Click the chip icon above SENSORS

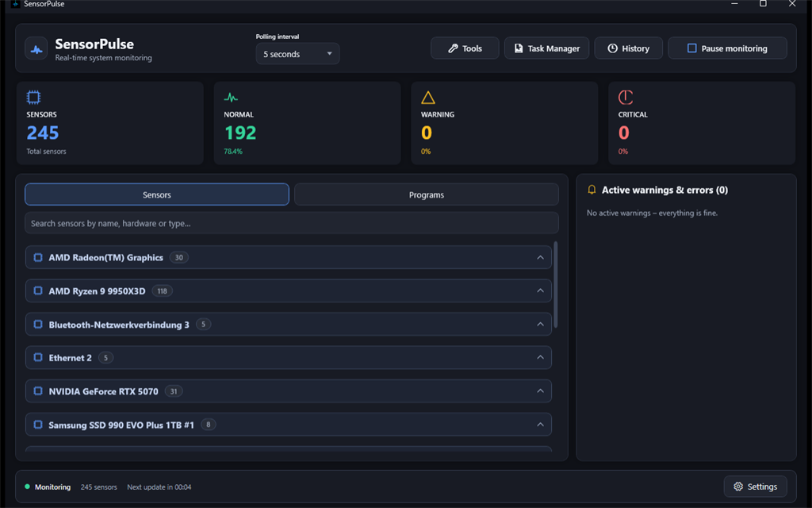click(x=33, y=97)
